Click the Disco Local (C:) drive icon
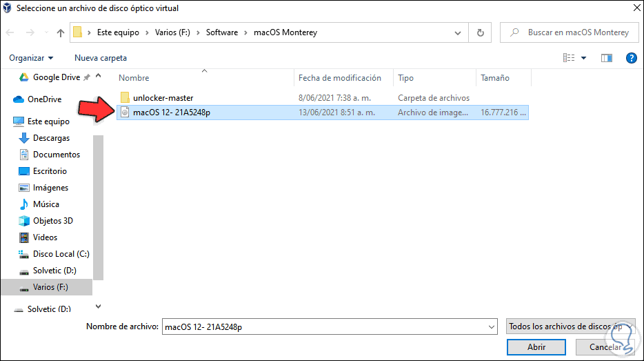The height and width of the screenshot is (361, 644). click(x=24, y=254)
